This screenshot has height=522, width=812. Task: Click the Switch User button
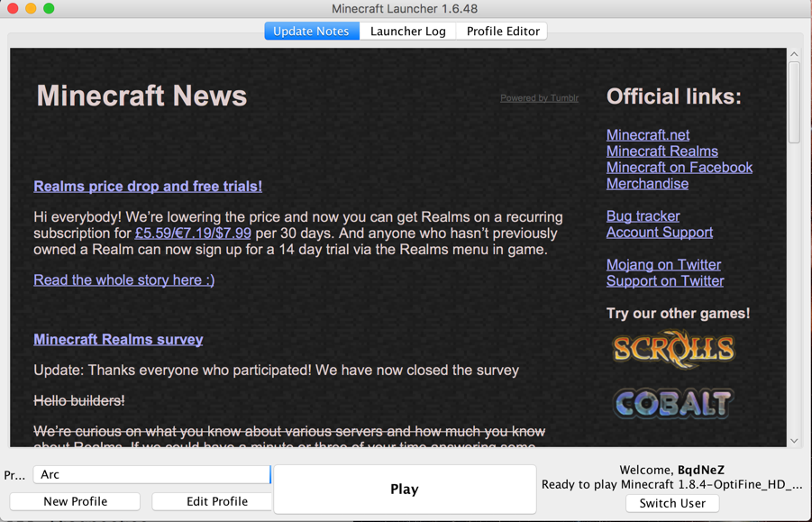[672, 503]
